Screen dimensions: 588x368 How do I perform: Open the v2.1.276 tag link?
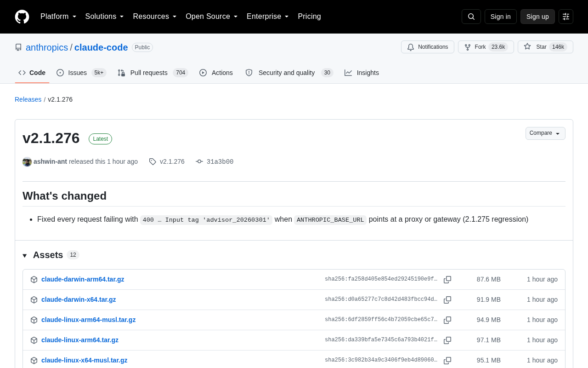[x=172, y=162]
